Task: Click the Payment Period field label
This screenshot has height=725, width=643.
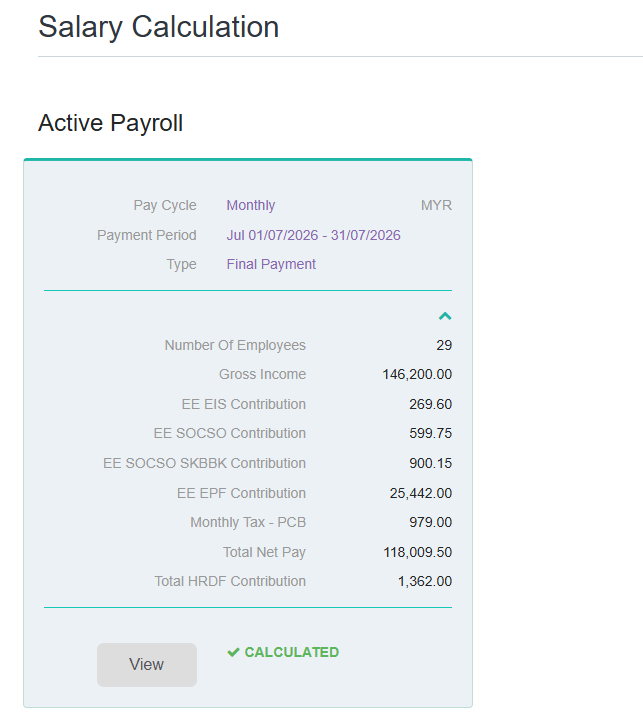Action: tap(147, 235)
